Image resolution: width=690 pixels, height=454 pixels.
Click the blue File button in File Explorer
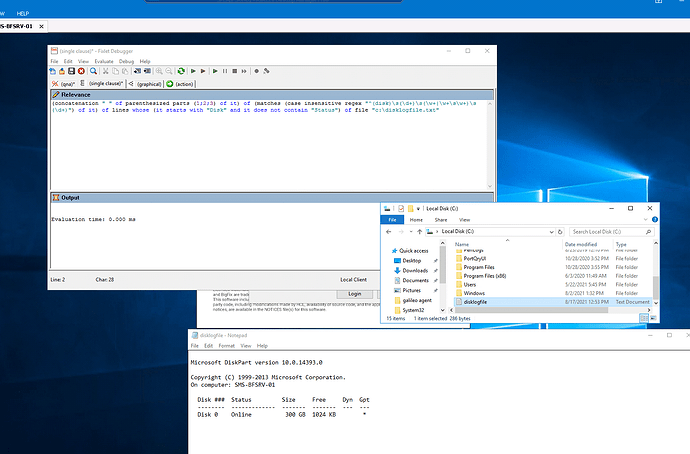[x=393, y=220]
